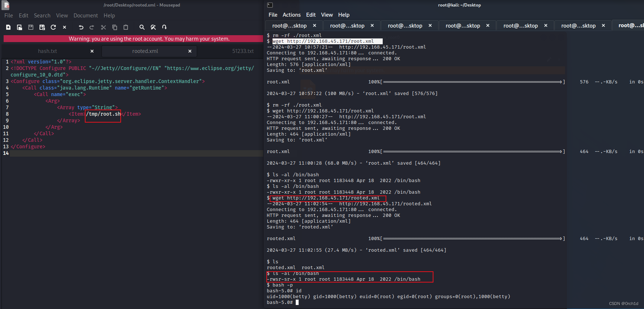The height and width of the screenshot is (309, 644).
Task: Click the 'bash -p' command in terminal
Action: pyautogui.click(x=283, y=285)
